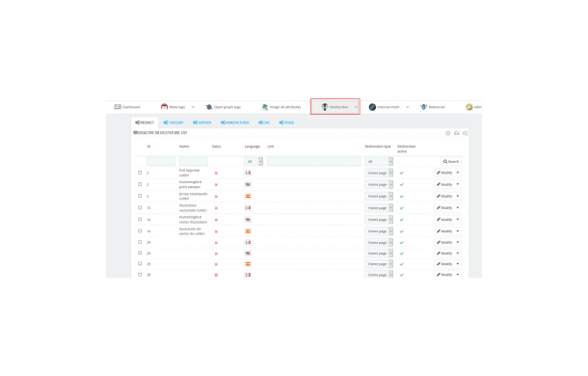Open Language filter dropdown showing All

254,161
